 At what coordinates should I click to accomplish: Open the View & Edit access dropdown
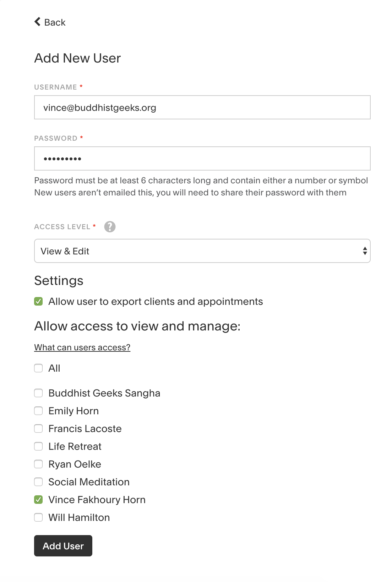point(202,251)
